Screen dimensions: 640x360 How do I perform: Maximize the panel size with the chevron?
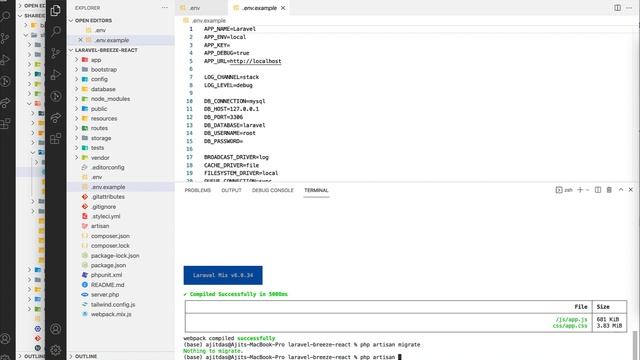[x=621, y=190]
